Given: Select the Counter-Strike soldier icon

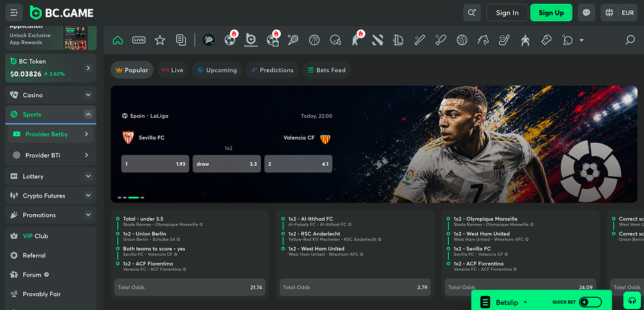Looking at the screenshot, I should tap(357, 40).
